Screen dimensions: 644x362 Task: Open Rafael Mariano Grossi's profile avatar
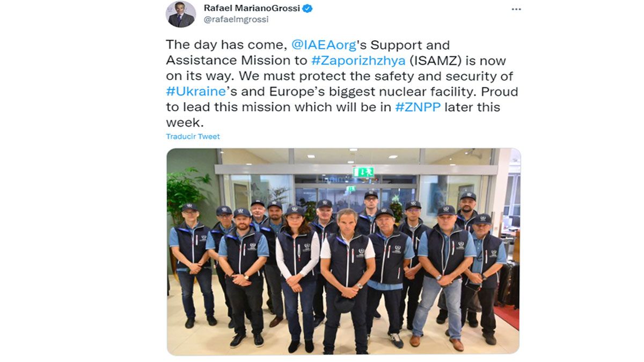(x=181, y=14)
